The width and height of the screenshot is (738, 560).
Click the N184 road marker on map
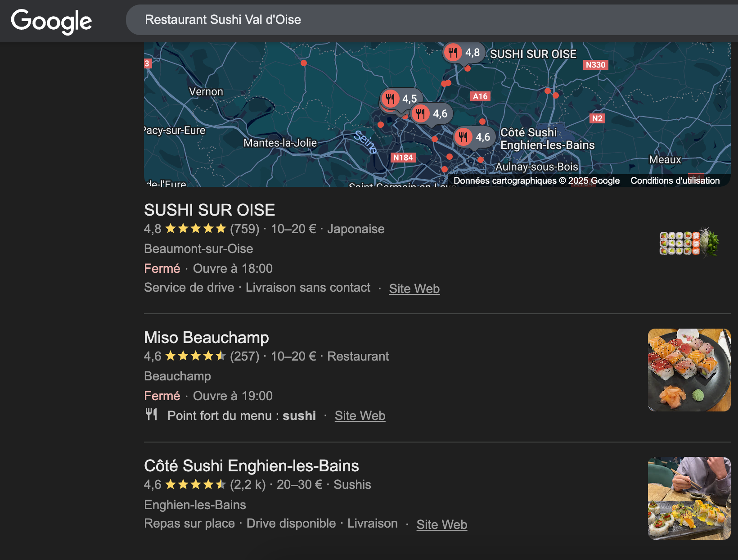403,158
